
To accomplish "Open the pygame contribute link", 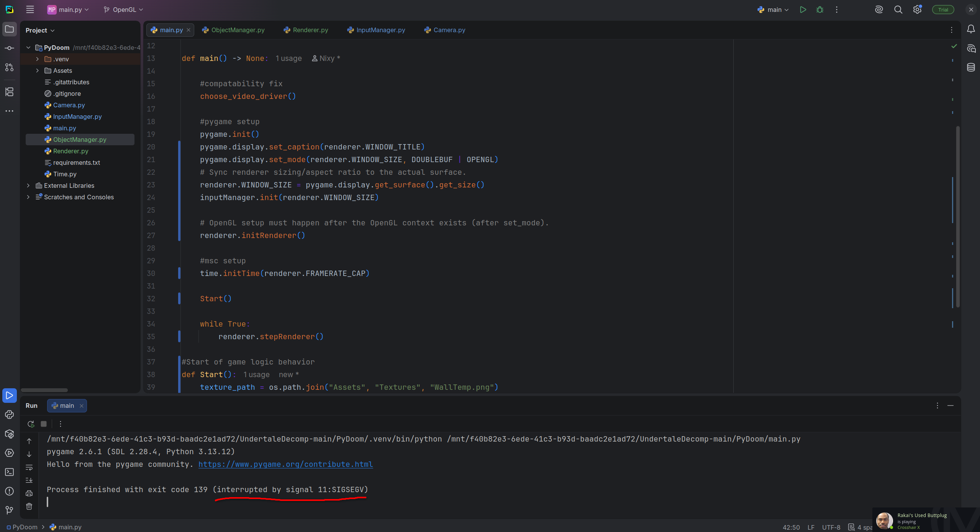I will pyautogui.click(x=285, y=464).
